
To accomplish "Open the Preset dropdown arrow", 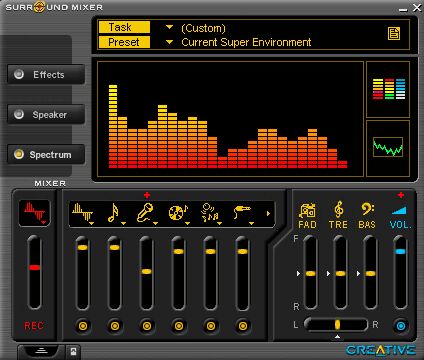I will click(169, 42).
